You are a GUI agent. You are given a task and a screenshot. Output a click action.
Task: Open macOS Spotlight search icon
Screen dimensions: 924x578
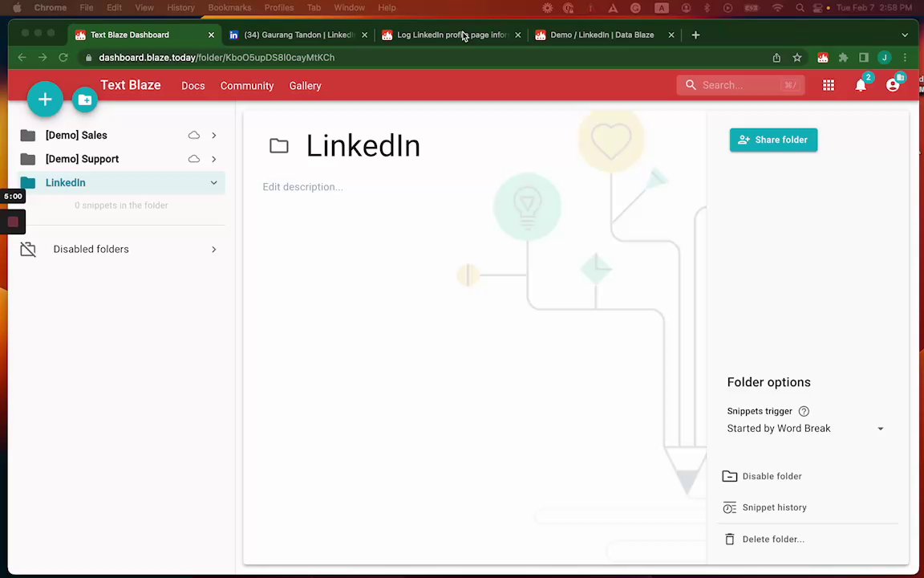pyautogui.click(x=800, y=8)
